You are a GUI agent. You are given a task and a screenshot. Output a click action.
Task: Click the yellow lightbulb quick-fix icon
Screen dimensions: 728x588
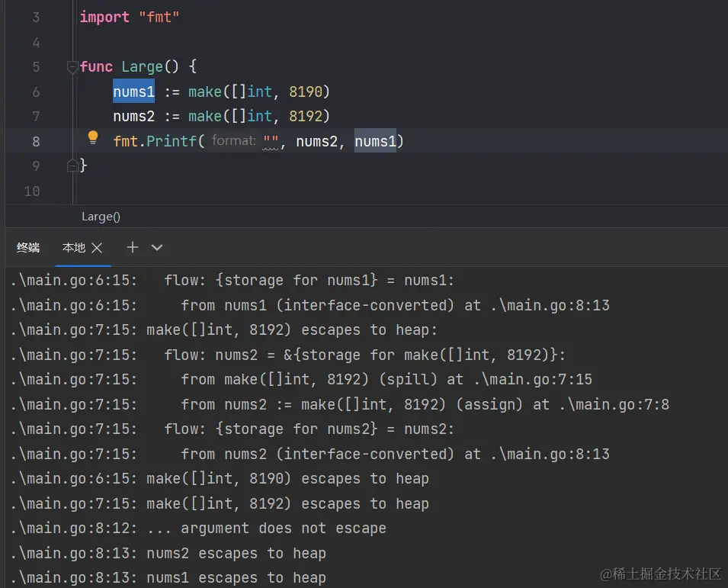click(93, 138)
